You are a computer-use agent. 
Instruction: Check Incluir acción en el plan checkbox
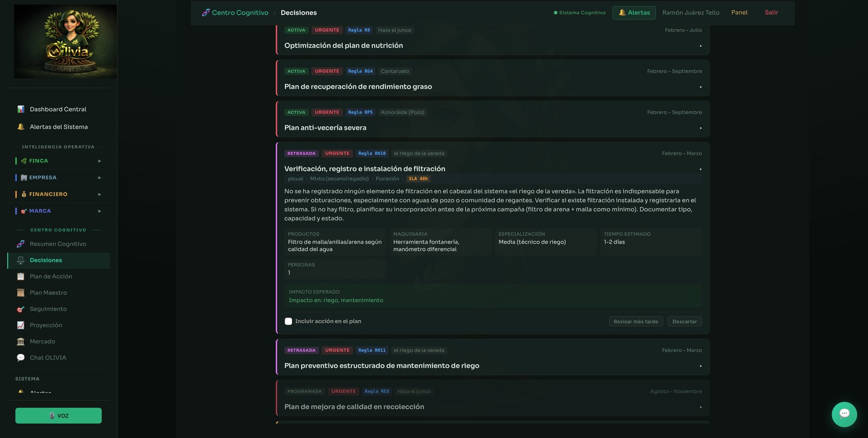pyautogui.click(x=289, y=321)
